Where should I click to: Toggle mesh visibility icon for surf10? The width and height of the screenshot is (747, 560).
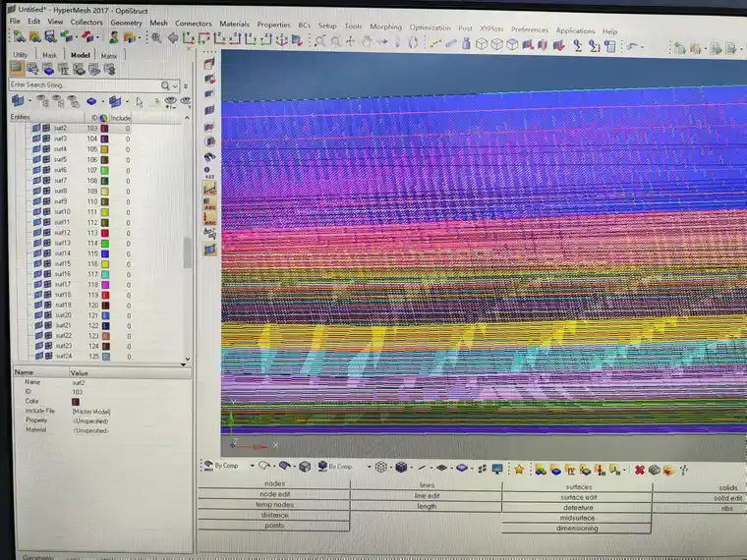click(46, 212)
